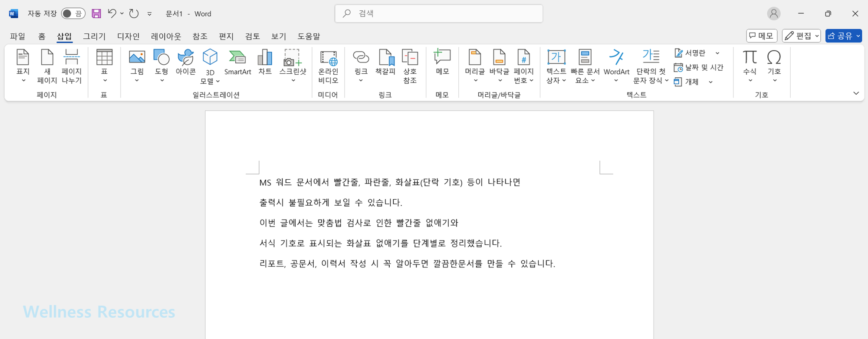Insert online video (온라인 비디오)
Image resolution: width=868 pixels, height=339 pixels.
point(328,66)
